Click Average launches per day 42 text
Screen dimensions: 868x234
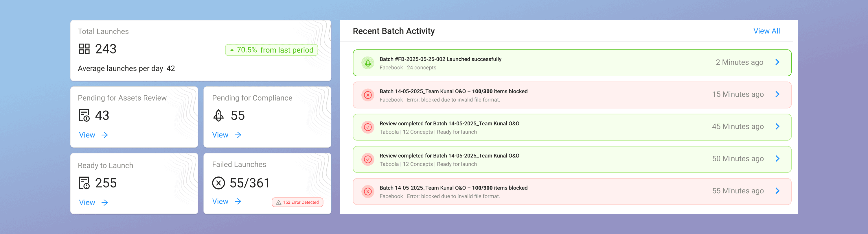coord(126,68)
